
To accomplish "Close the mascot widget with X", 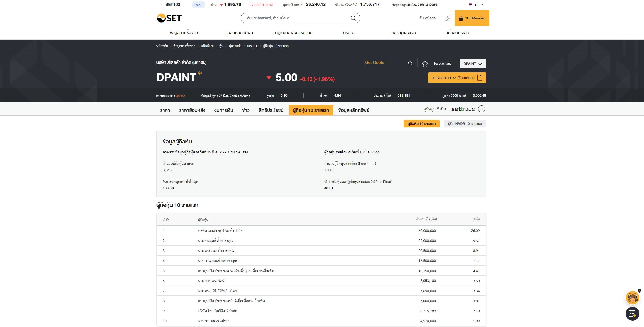I will [x=639, y=291].
